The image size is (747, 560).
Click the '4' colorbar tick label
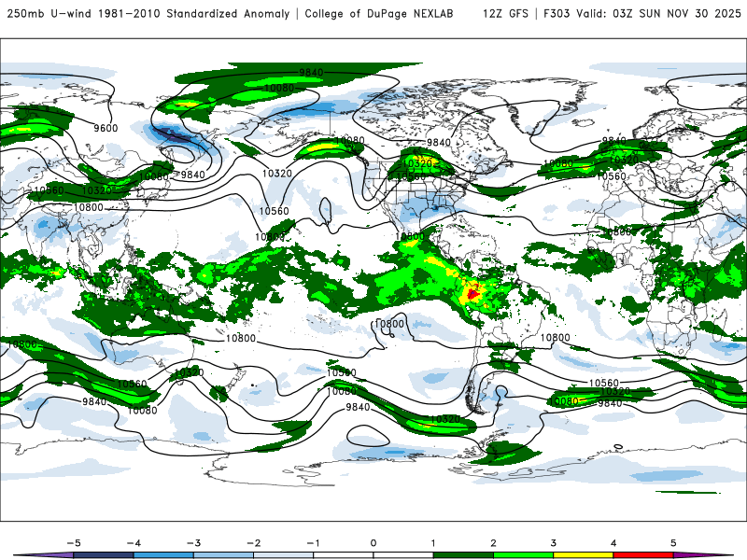click(x=613, y=543)
